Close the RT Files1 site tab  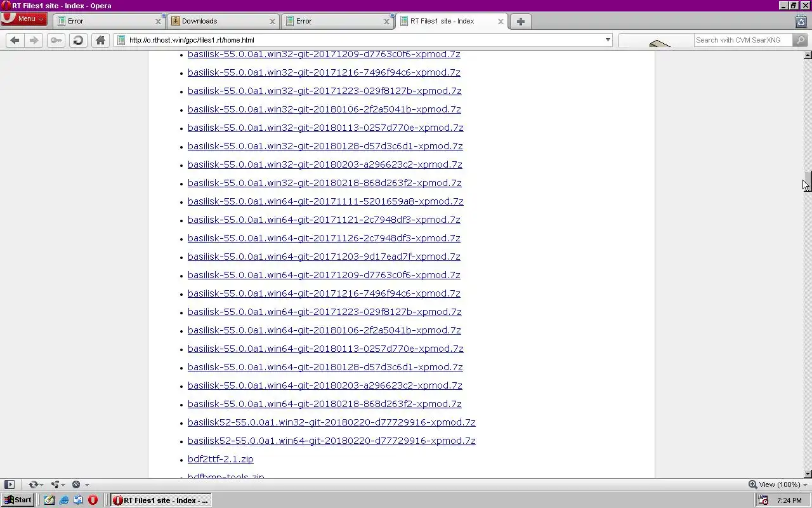(501, 21)
